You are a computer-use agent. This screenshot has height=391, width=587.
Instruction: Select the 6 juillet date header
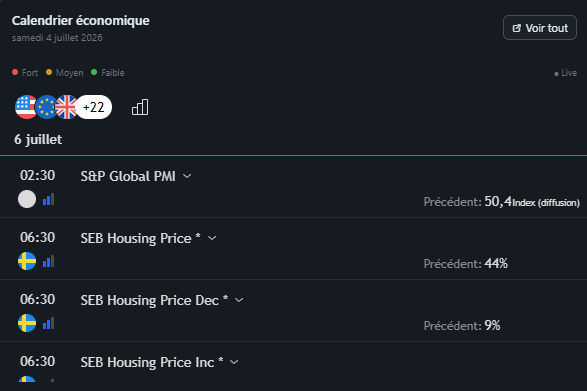tap(38, 139)
